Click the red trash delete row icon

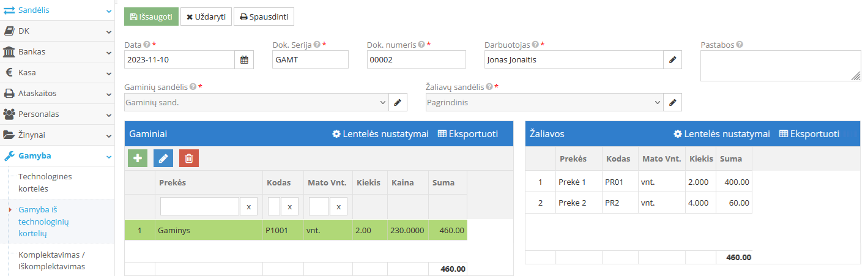click(x=188, y=158)
